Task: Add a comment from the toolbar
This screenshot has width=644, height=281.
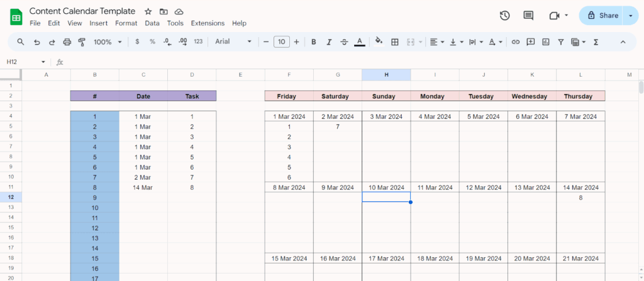Action: [x=531, y=42]
